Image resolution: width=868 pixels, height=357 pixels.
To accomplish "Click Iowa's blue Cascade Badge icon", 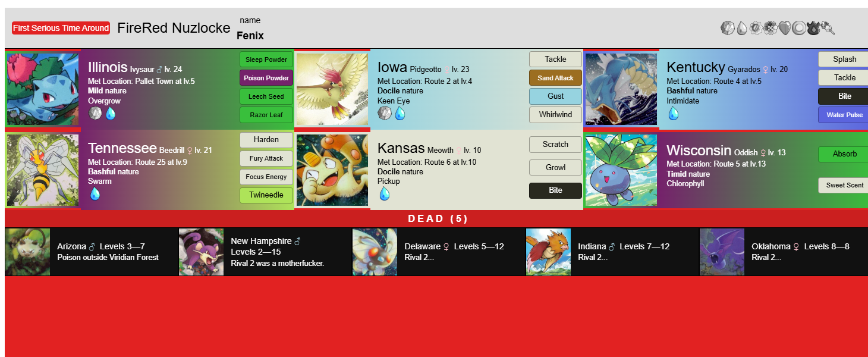I will pos(400,113).
